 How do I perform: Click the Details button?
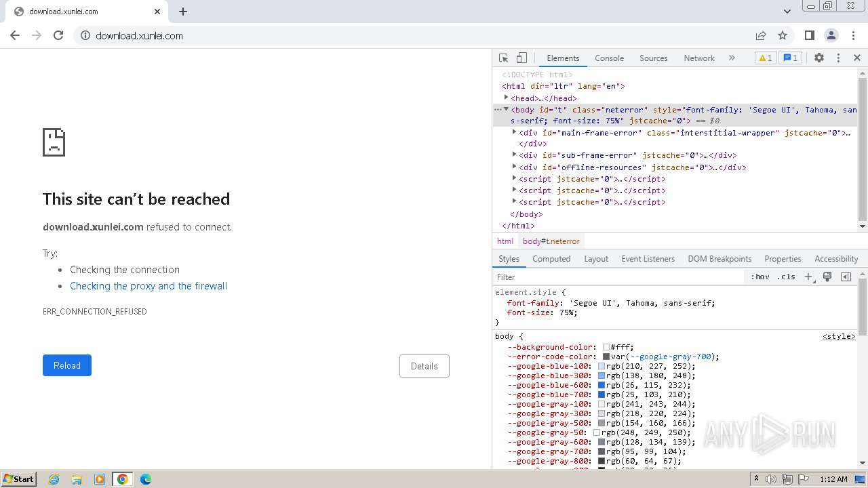[x=425, y=366]
